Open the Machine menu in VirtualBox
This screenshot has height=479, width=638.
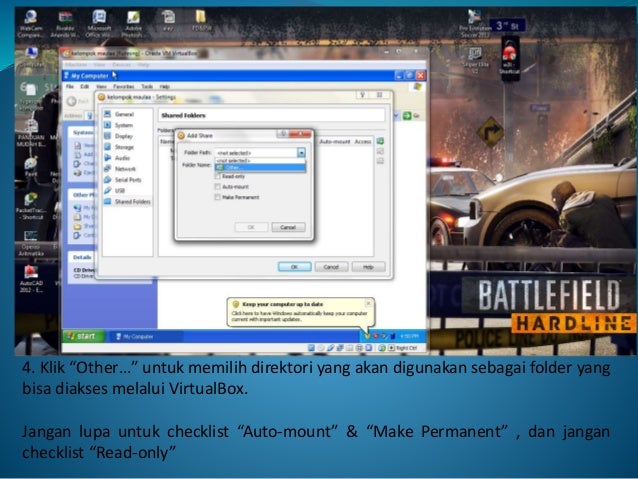[76, 65]
